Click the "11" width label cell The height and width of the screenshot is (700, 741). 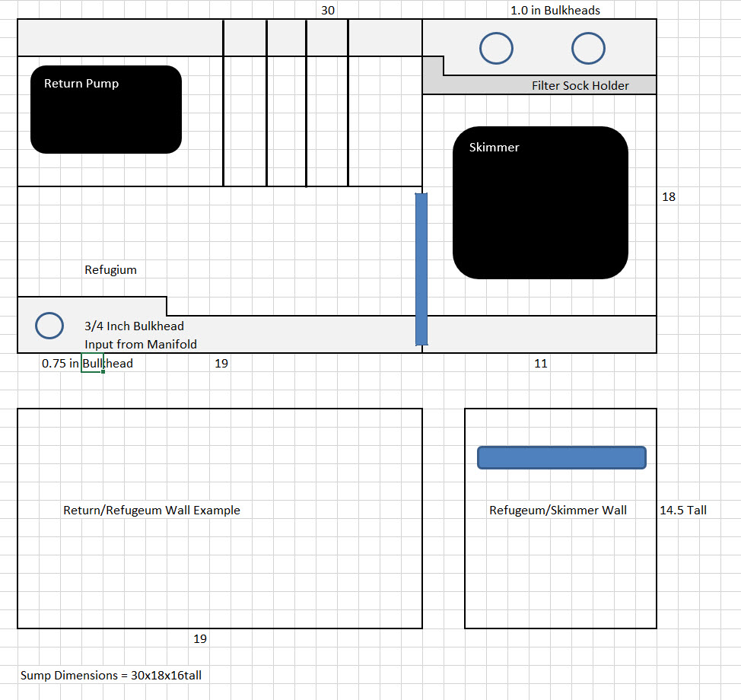tap(540, 364)
